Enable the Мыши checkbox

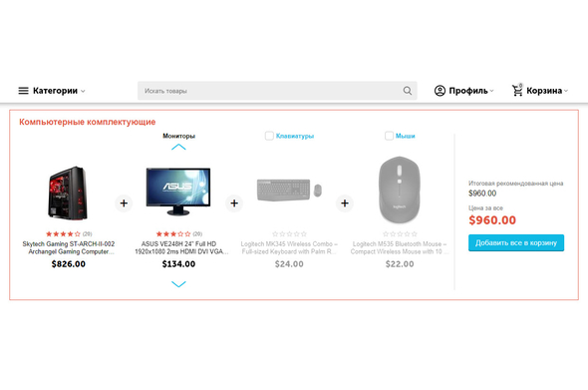pos(389,136)
